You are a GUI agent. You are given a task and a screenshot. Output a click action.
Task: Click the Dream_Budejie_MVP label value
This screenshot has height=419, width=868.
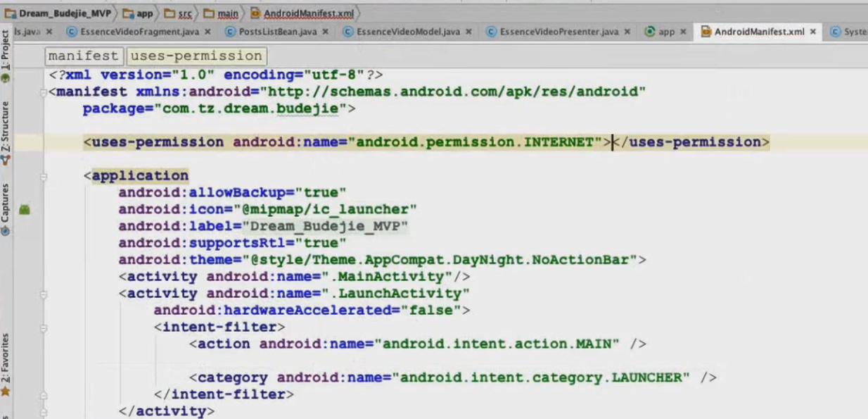(x=326, y=226)
